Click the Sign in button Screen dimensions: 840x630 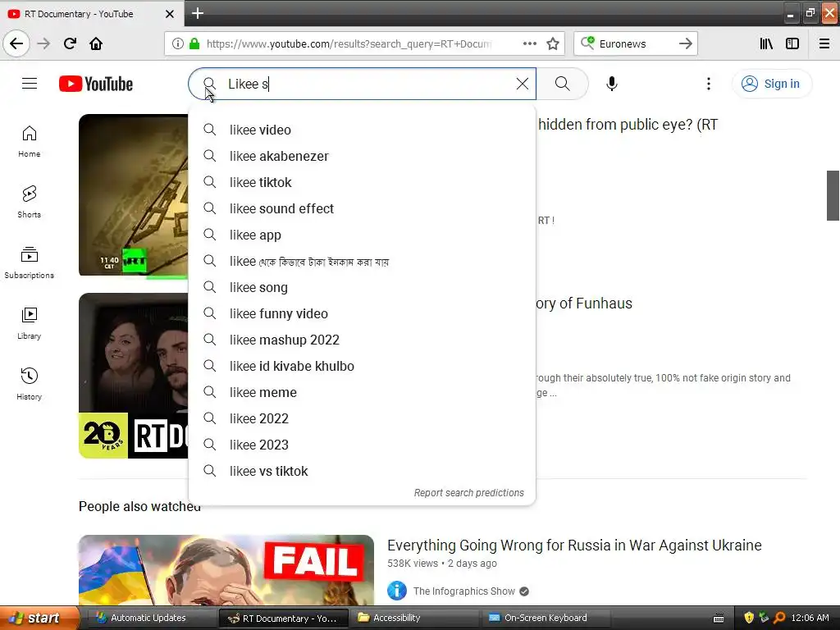point(771,84)
